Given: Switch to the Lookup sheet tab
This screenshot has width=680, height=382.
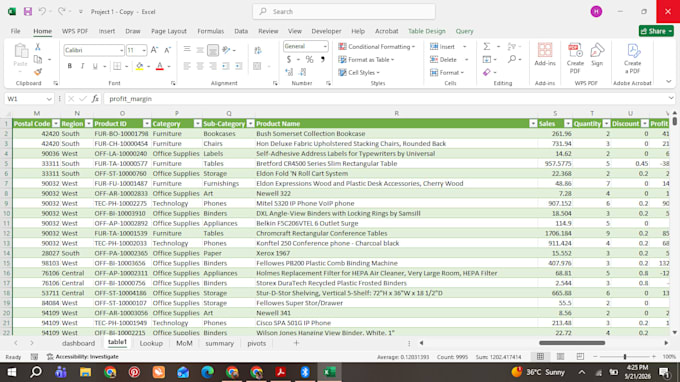Looking at the screenshot, I should [151, 343].
